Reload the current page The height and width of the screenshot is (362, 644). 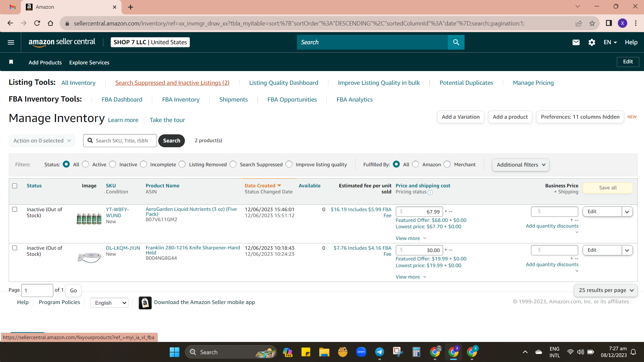(37, 23)
